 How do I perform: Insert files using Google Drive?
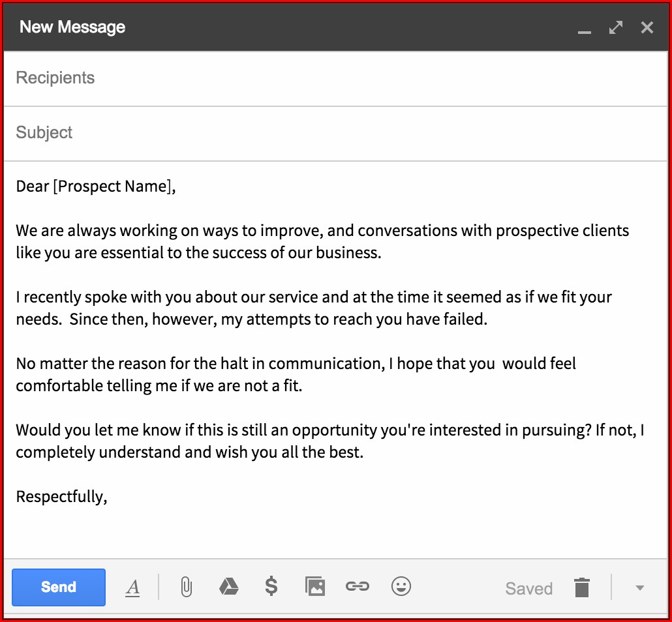point(228,587)
